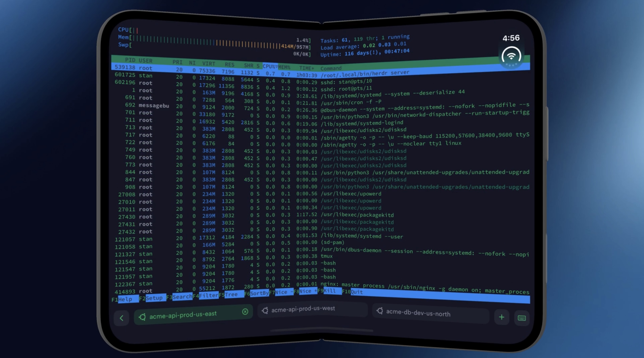Click F4 Filter in htop footer
644x358 pixels.
click(x=206, y=295)
